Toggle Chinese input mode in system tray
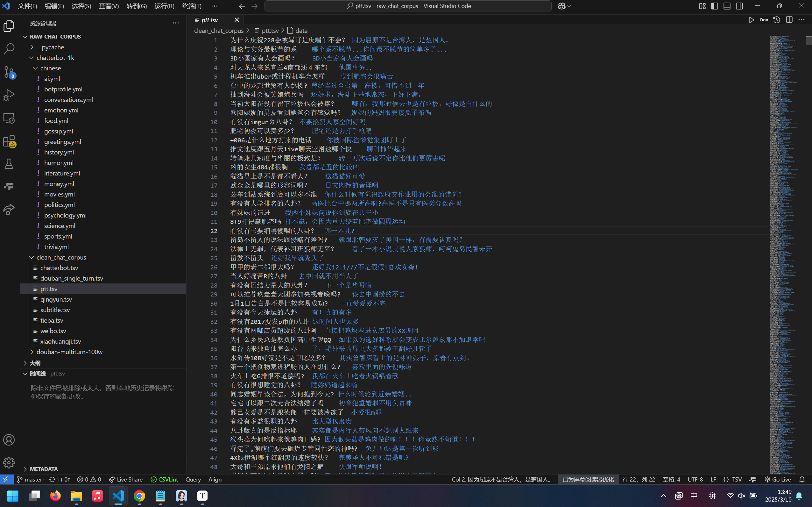 point(694,496)
